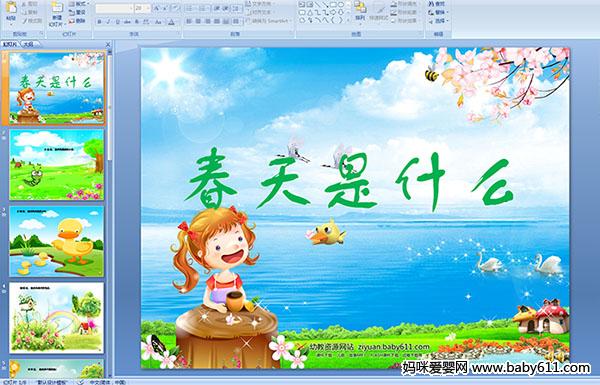Click the Convert to SmartArt button
The width and height of the screenshot is (600, 385).
268,21
